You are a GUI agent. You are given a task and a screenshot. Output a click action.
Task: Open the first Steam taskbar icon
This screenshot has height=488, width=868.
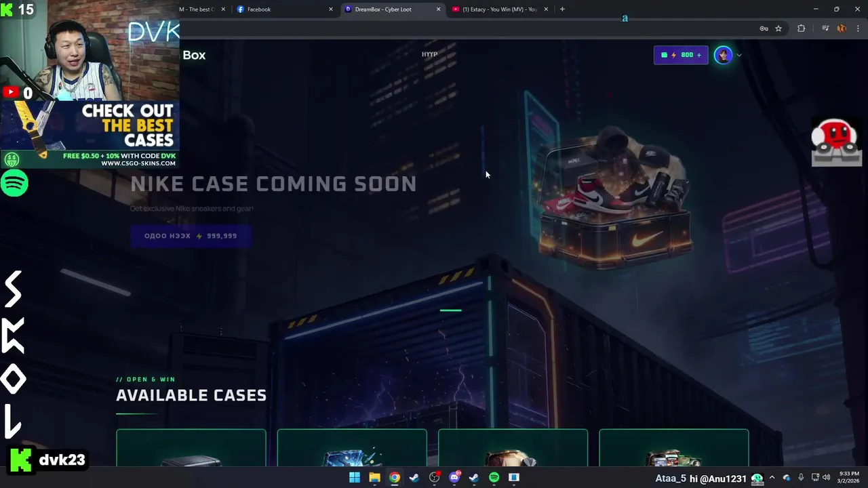click(414, 478)
